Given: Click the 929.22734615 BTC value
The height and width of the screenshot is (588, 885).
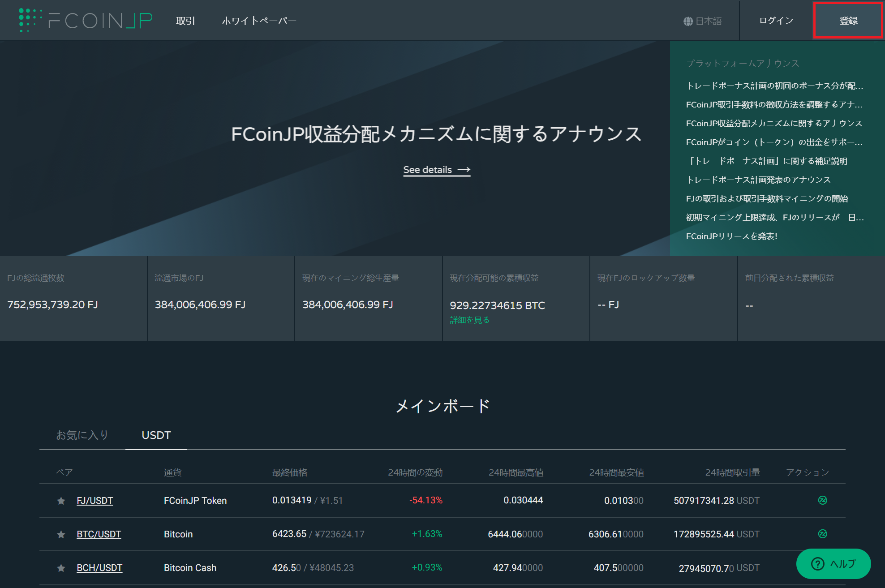Looking at the screenshot, I should pos(497,305).
